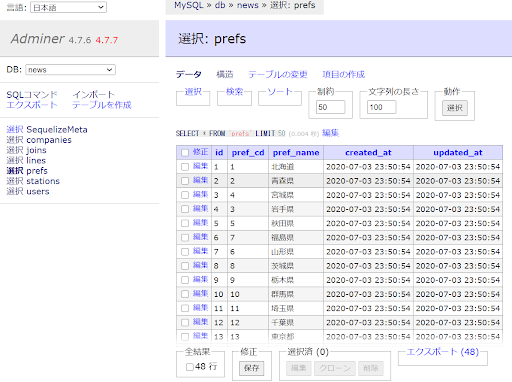Tick the checkbox for row id 1

tap(185, 167)
